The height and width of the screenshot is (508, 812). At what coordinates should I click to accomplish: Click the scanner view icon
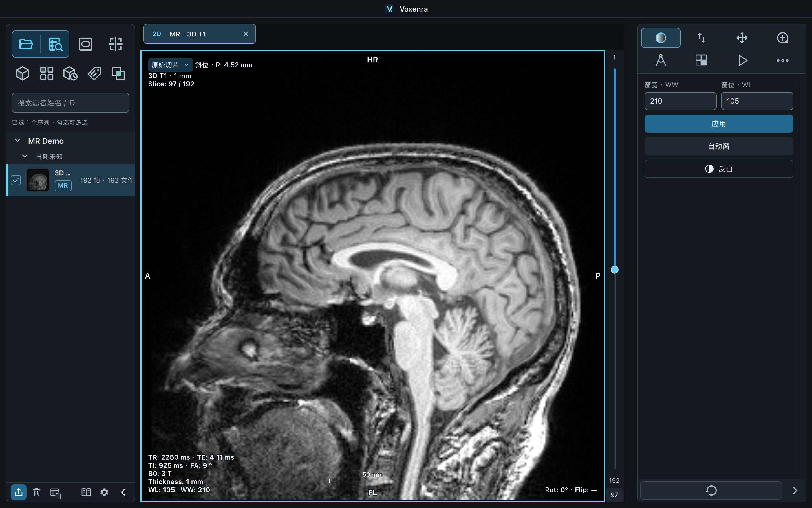(x=85, y=44)
